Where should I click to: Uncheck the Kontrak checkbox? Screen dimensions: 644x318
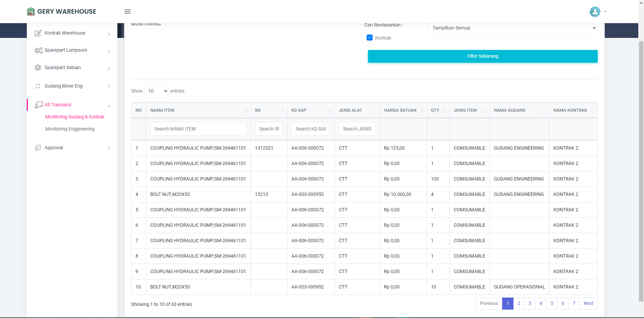coord(370,38)
